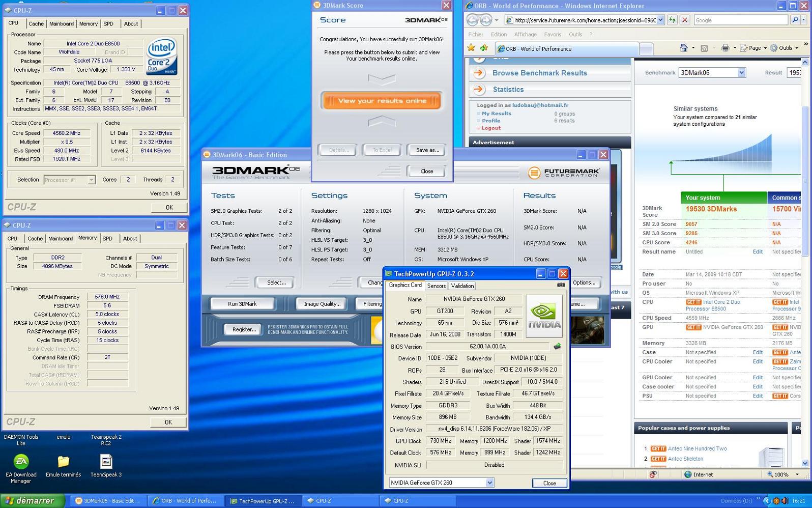Open the CPU-Z Processor #1 selection dropdown
This screenshot has width=812, height=508.
point(91,180)
